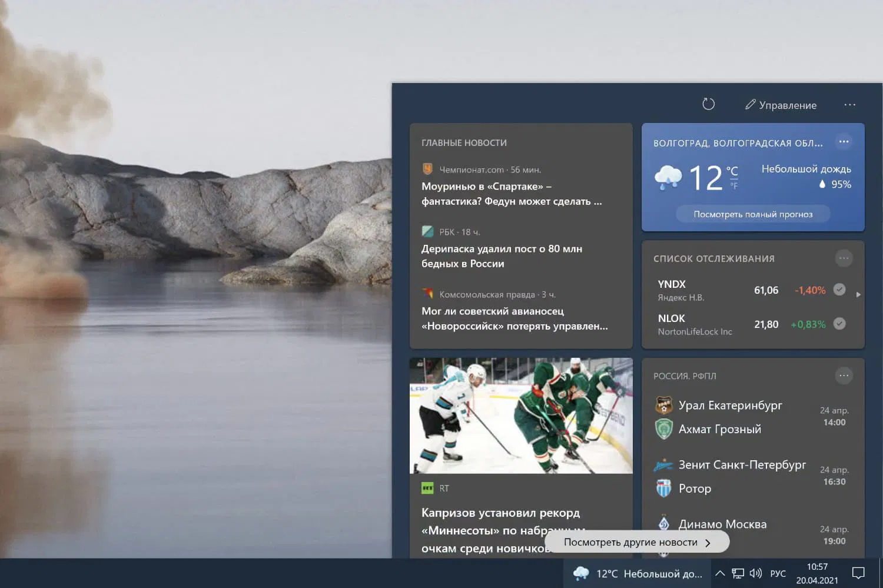
Task: Open the советский авианосец «Новороссийск» story
Action: click(x=514, y=318)
